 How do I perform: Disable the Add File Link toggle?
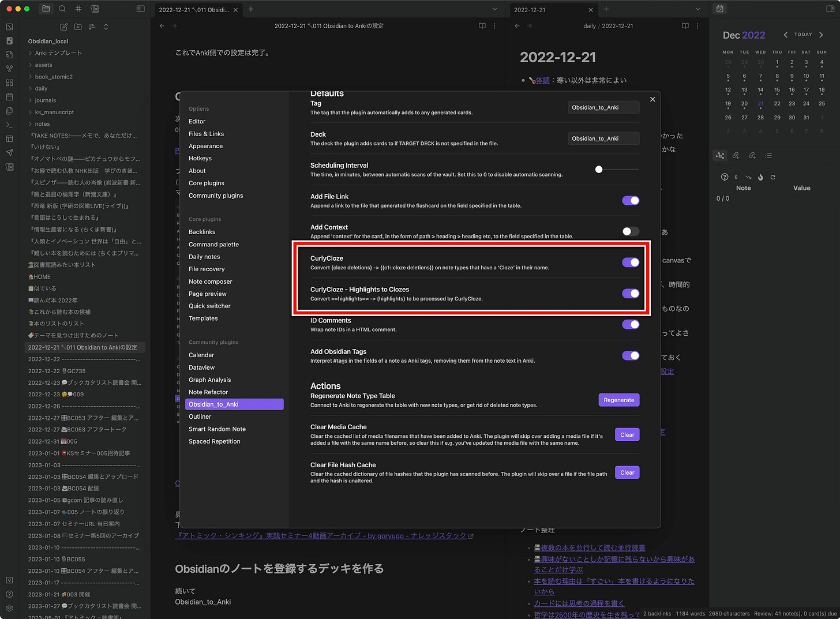[631, 200]
